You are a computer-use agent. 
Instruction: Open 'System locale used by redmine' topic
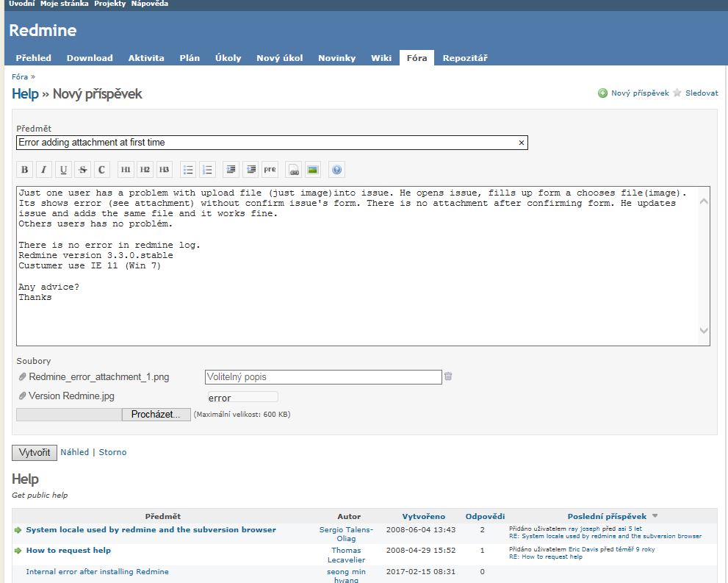click(x=151, y=529)
